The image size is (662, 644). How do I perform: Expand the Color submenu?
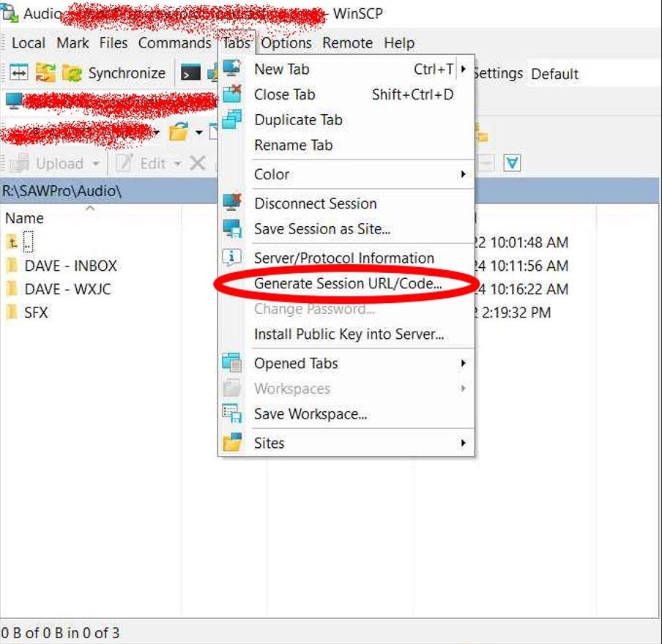(346, 174)
